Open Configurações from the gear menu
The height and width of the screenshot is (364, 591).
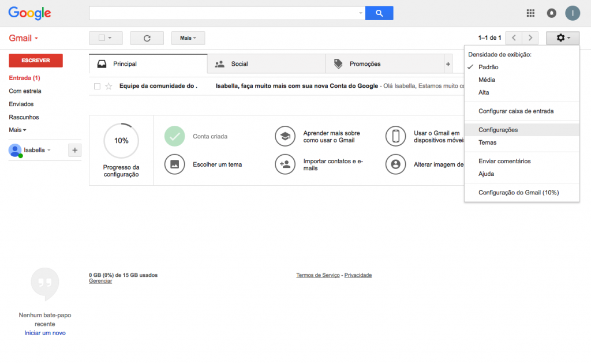point(522,130)
